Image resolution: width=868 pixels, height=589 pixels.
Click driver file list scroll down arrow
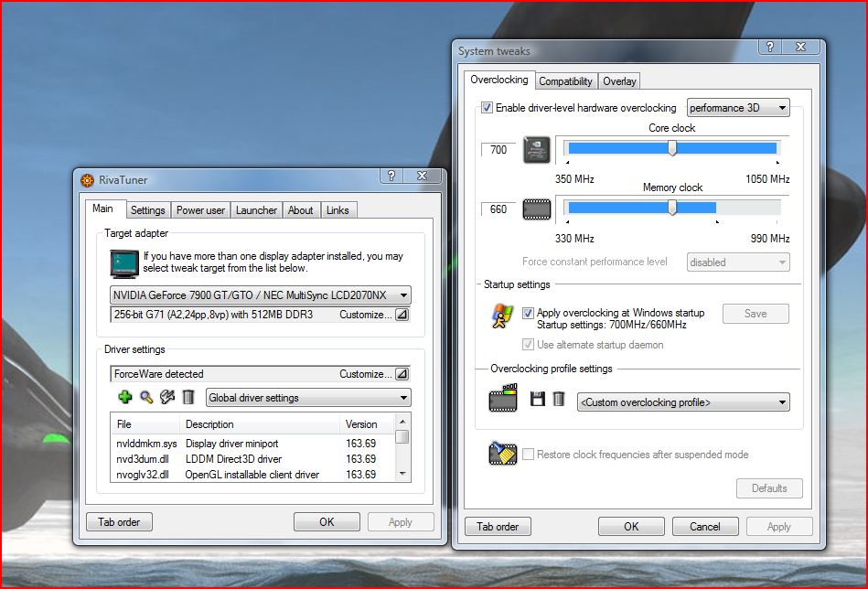[402, 474]
